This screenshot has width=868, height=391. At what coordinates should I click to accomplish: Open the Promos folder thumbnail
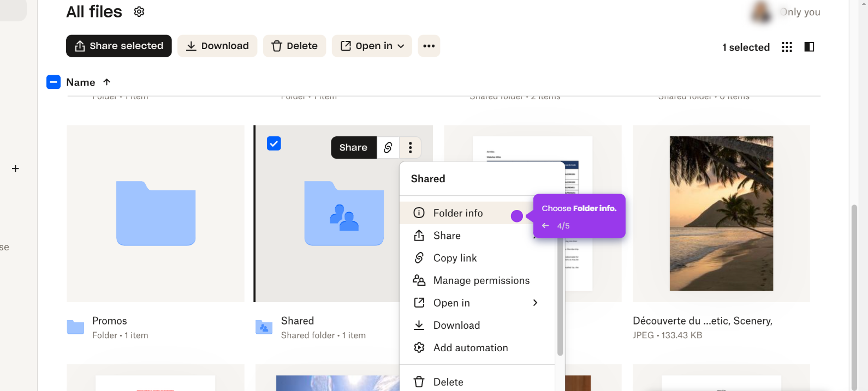(156, 214)
